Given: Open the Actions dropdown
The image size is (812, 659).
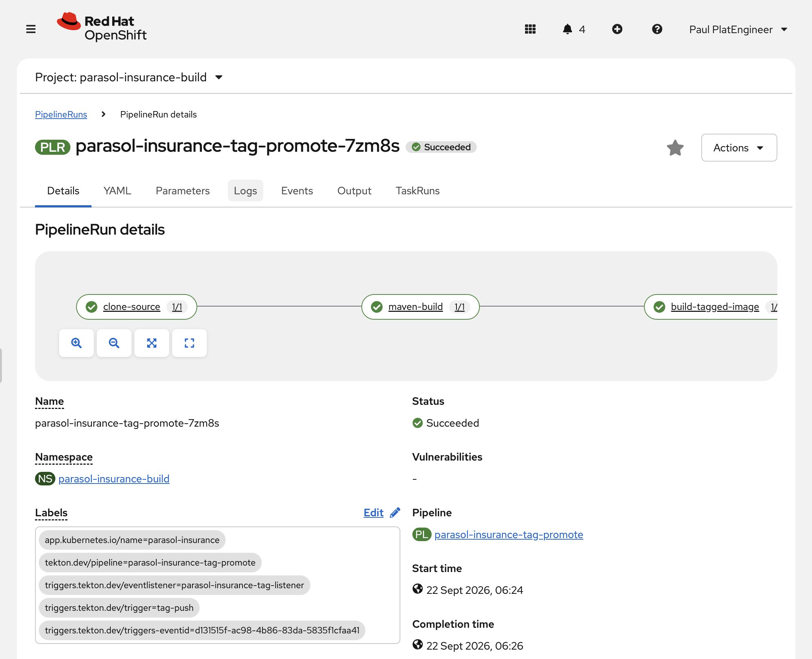Looking at the screenshot, I should point(739,148).
